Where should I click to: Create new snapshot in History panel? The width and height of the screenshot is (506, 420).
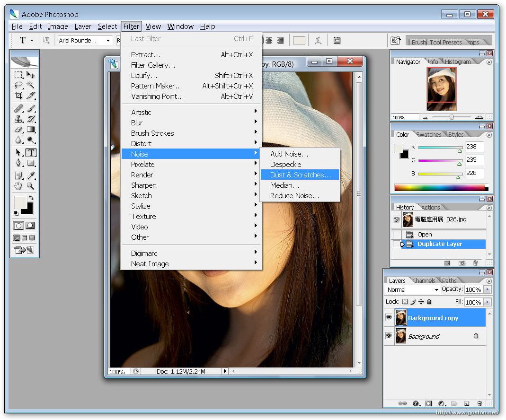[462, 263]
